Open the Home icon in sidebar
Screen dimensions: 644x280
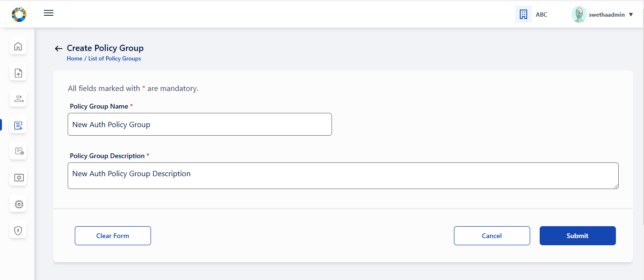(x=18, y=46)
